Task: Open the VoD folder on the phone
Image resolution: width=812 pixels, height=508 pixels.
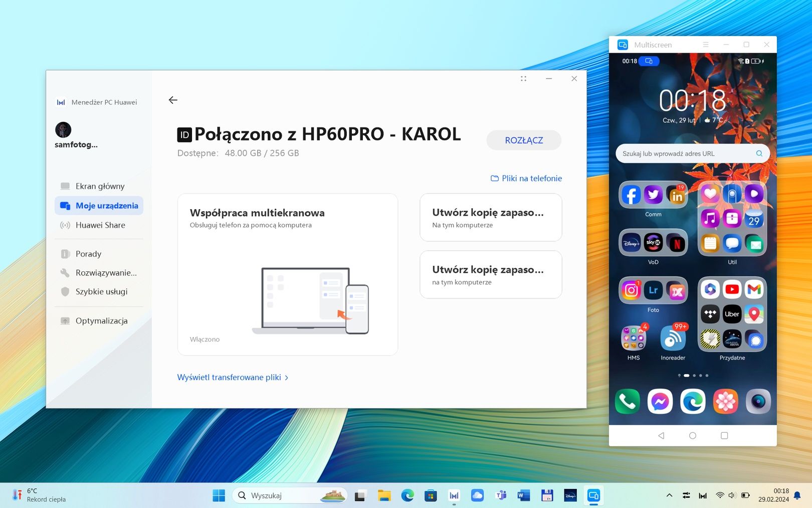Action: click(x=653, y=243)
